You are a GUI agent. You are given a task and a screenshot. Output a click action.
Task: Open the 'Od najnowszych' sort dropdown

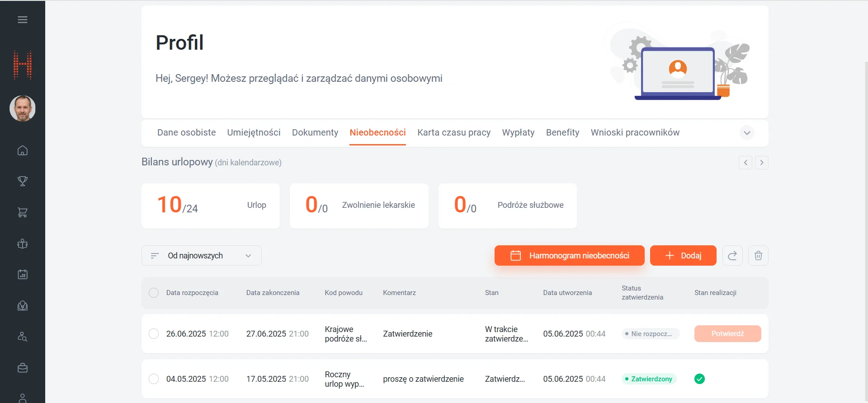pos(202,256)
